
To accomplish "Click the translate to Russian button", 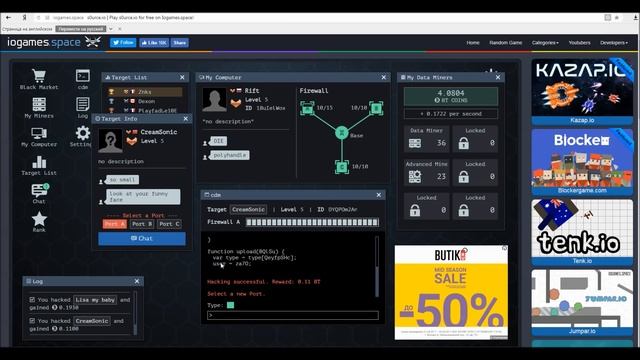I will 81,29.
